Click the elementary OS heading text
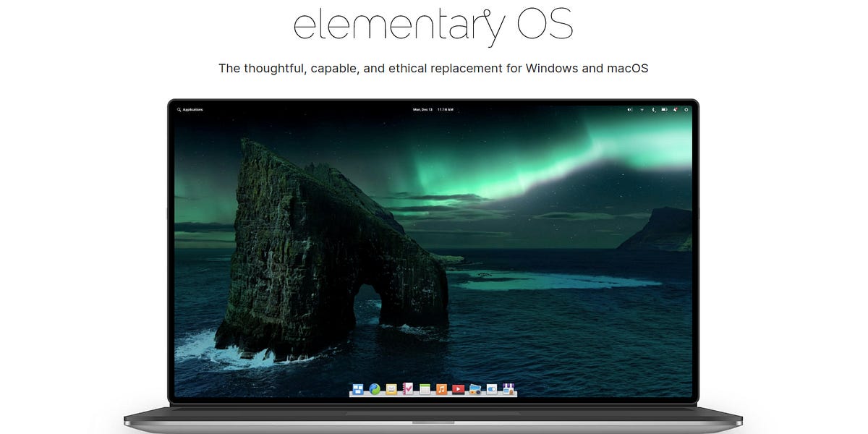Image resolution: width=868 pixels, height=434 pixels. pos(433,27)
